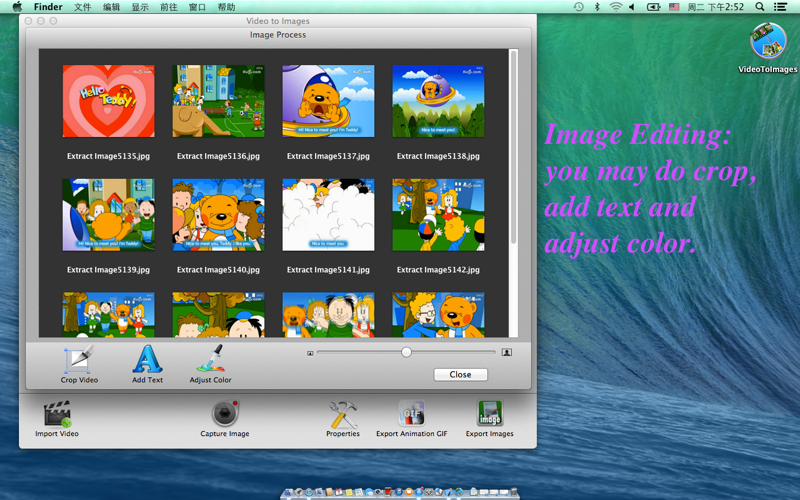Open the Notification Center icon
Image resolution: width=800 pixels, height=500 pixels.
point(780,7)
